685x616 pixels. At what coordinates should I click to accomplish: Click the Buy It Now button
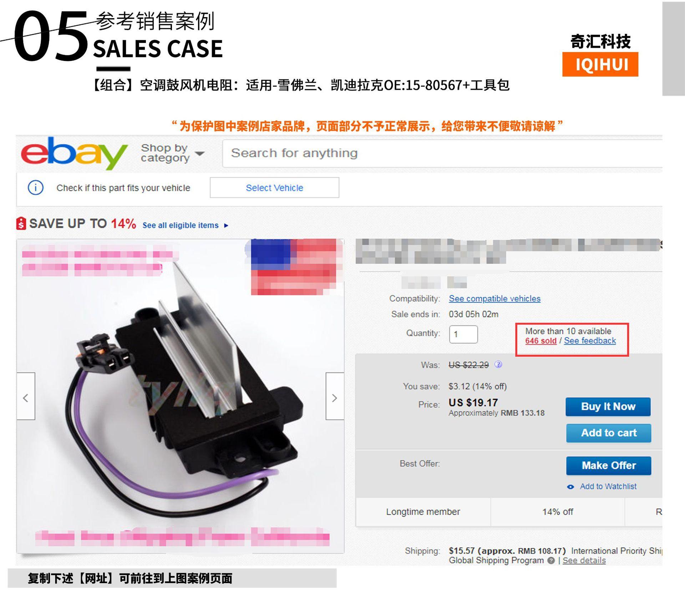(x=608, y=407)
